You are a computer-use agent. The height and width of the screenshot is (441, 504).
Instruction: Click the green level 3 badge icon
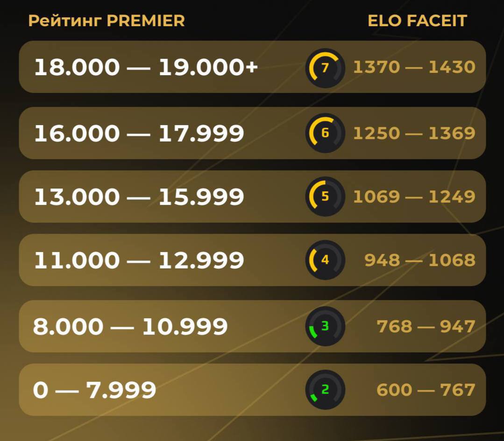pos(325,326)
